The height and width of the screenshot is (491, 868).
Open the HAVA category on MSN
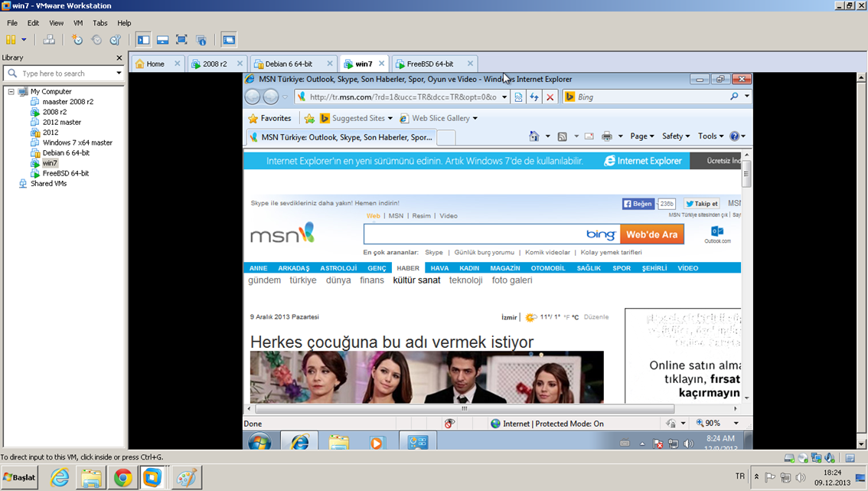click(439, 268)
